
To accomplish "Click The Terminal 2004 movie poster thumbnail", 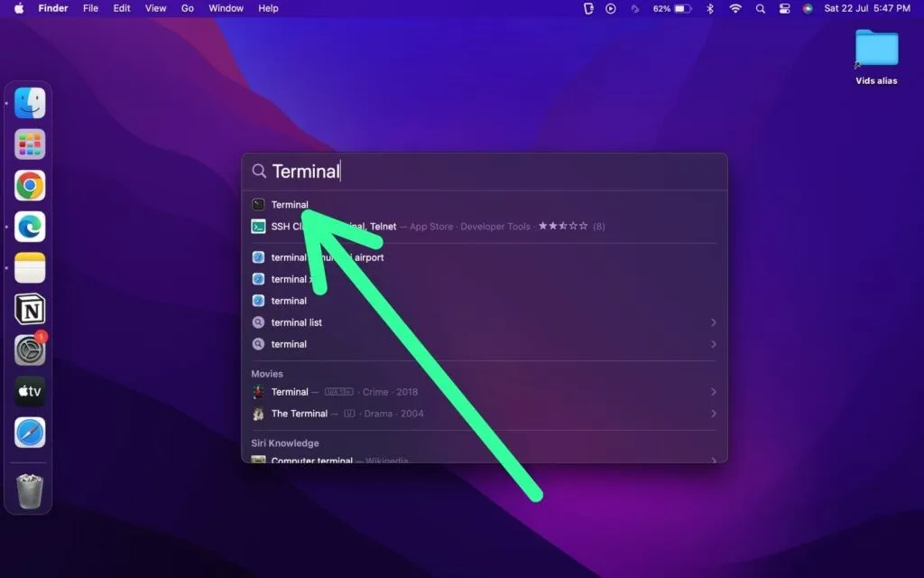I will click(x=258, y=414).
